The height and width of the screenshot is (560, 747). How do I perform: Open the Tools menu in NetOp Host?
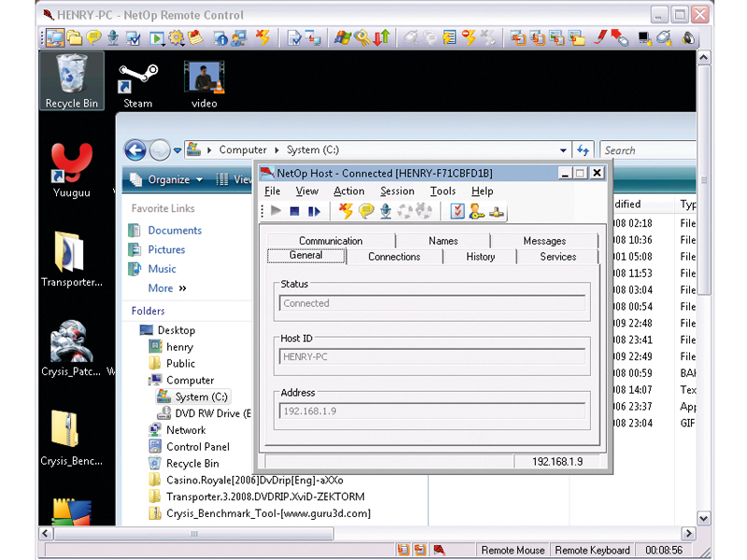click(x=443, y=191)
